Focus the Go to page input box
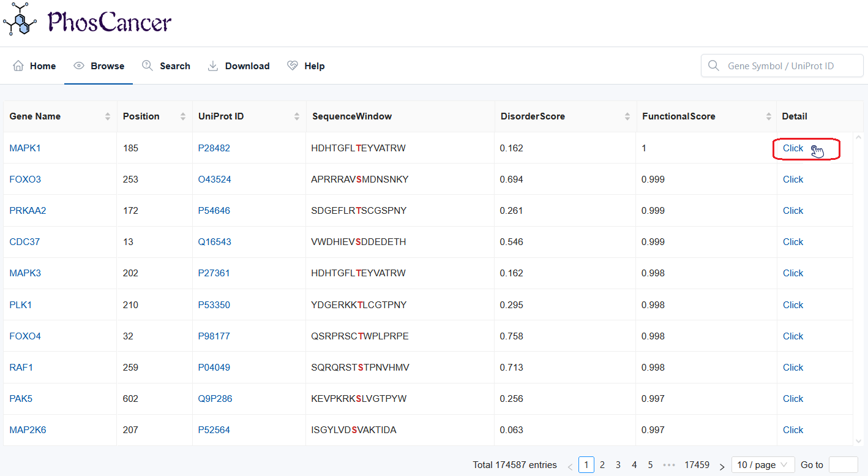 (843, 465)
